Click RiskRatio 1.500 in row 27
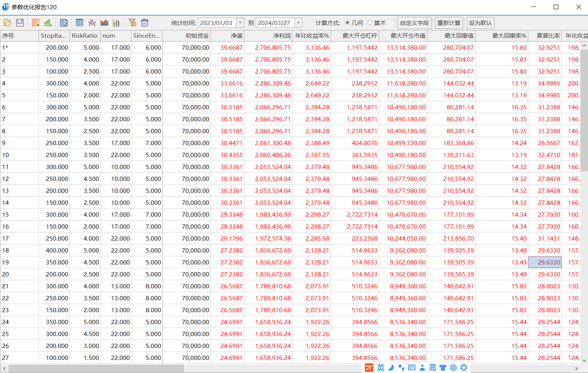588x373 pixels. click(x=91, y=358)
